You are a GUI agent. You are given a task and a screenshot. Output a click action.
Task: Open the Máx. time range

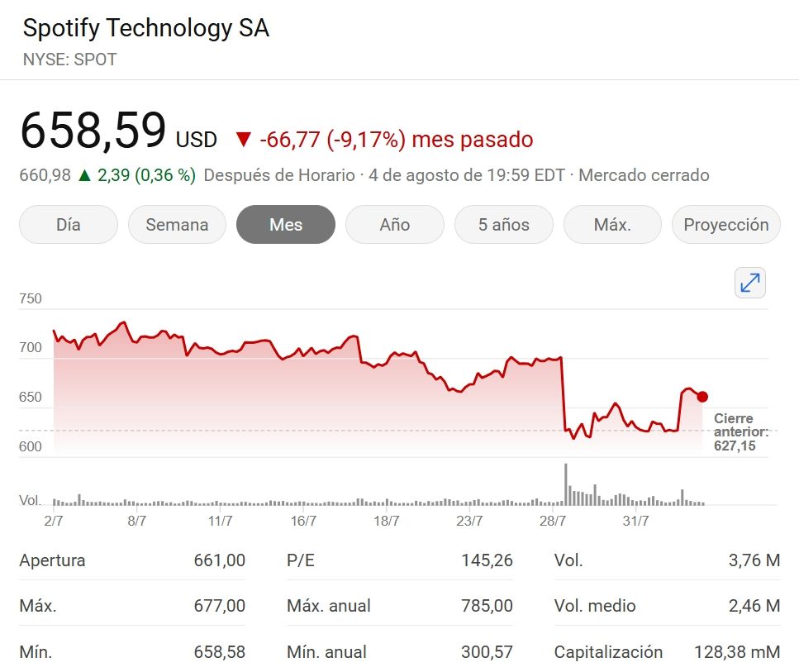pos(612,225)
